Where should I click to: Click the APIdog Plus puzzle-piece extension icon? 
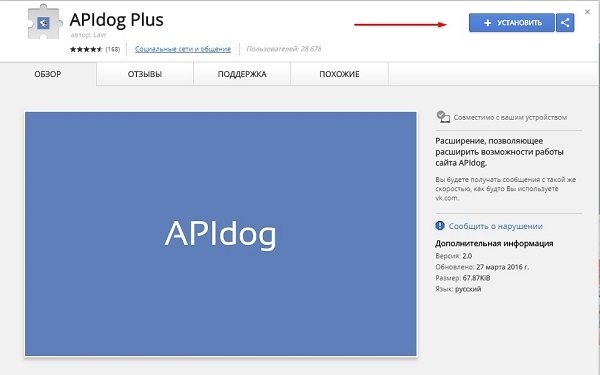click(x=44, y=23)
